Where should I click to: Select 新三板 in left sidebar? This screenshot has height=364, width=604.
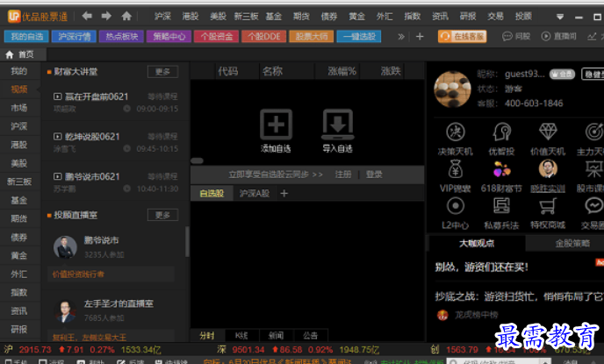pyautogui.click(x=19, y=182)
